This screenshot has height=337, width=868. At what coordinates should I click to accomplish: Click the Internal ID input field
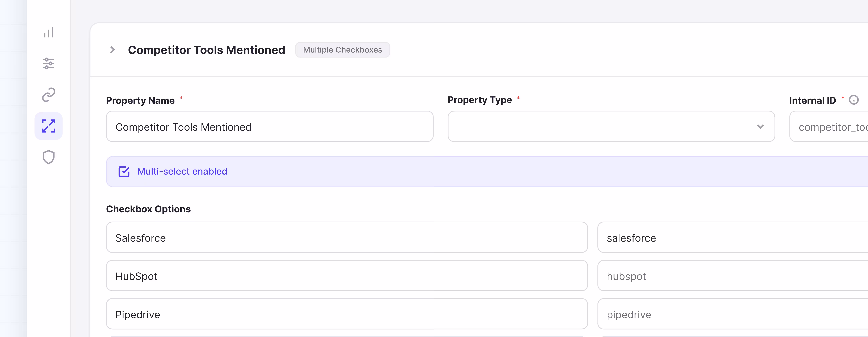tap(828, 126)
